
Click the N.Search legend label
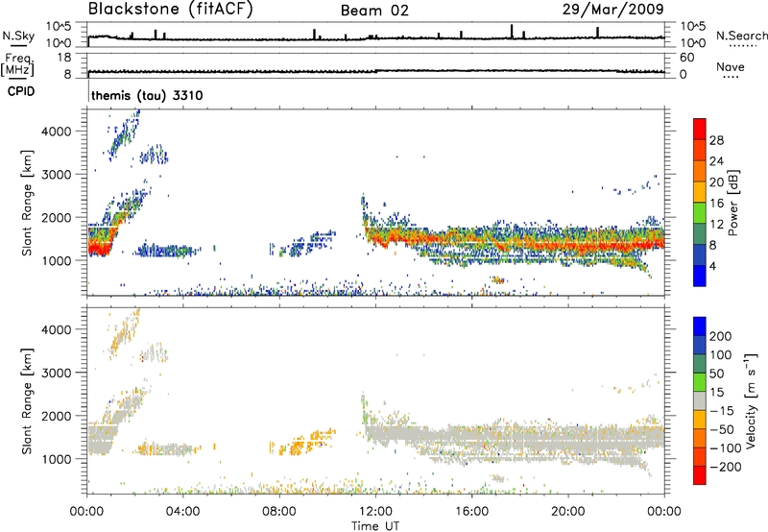742,36
